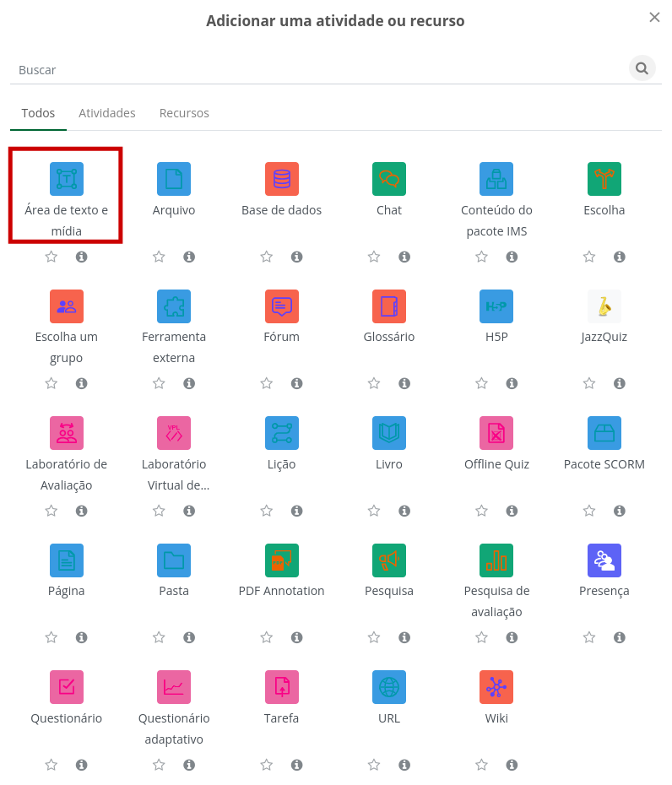
Task: Pick the Lição activity icon
Action: 281,432
